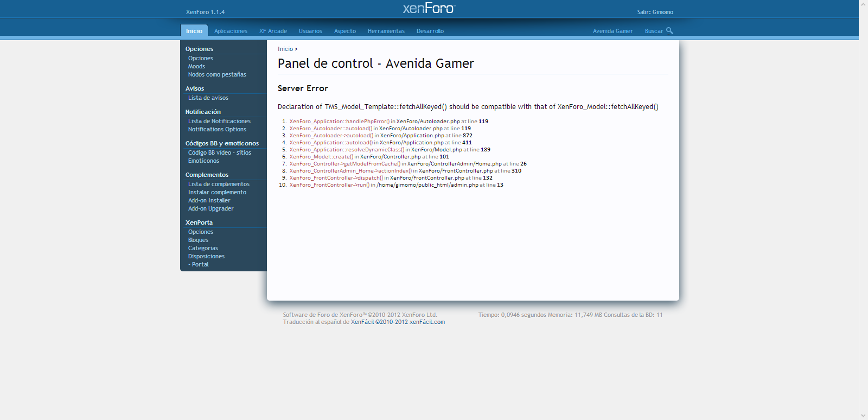Go to the Herramientas tab

386,31
